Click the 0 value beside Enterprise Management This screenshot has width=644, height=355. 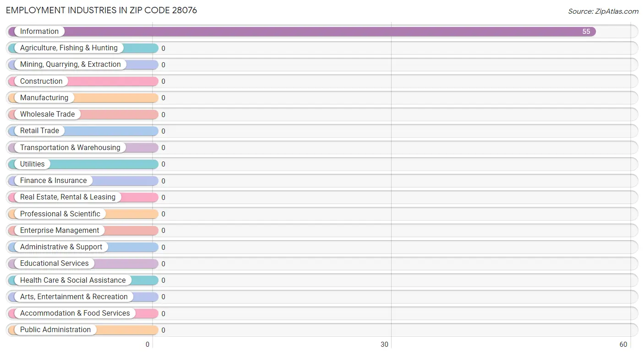coord(163,231)
